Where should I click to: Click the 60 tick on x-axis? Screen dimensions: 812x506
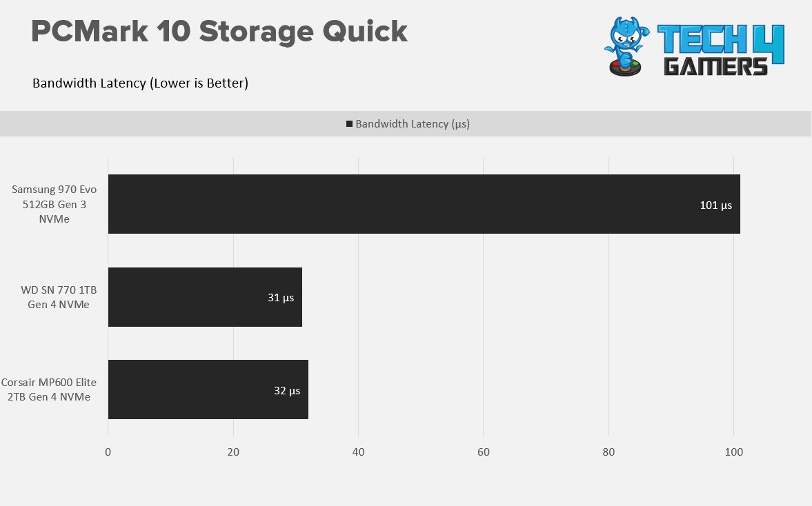483,452
